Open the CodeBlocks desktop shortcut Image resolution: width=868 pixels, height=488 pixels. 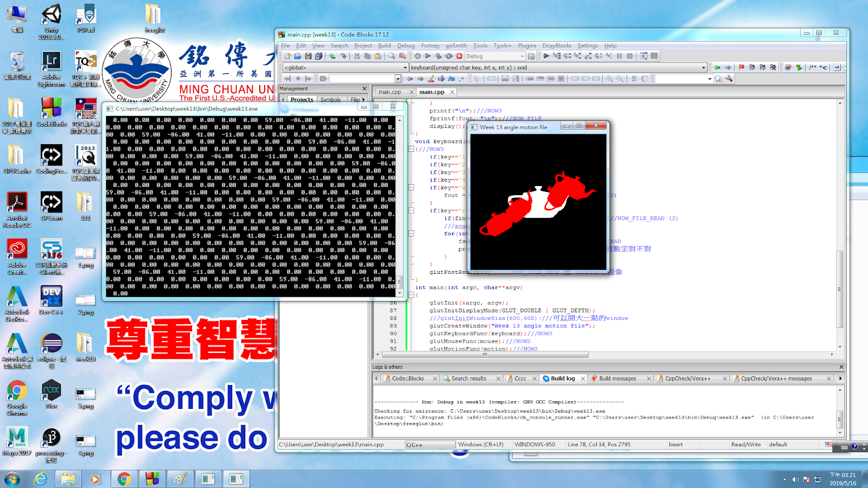tap(52, 112)
